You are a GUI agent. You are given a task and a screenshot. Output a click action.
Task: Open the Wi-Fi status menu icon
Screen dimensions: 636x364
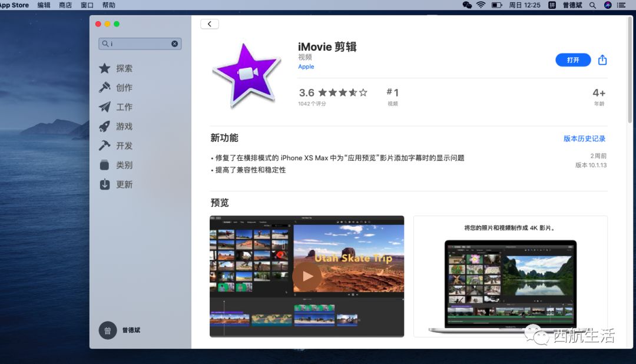coord(481,5)
